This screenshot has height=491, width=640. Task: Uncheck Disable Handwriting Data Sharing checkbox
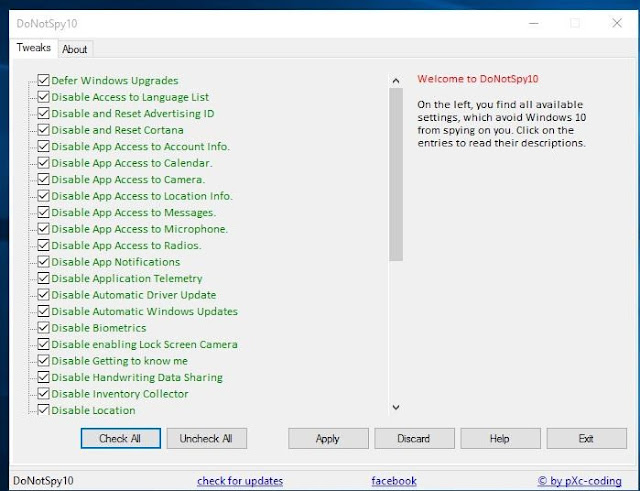pyautogui.click(x=43, y=377)
